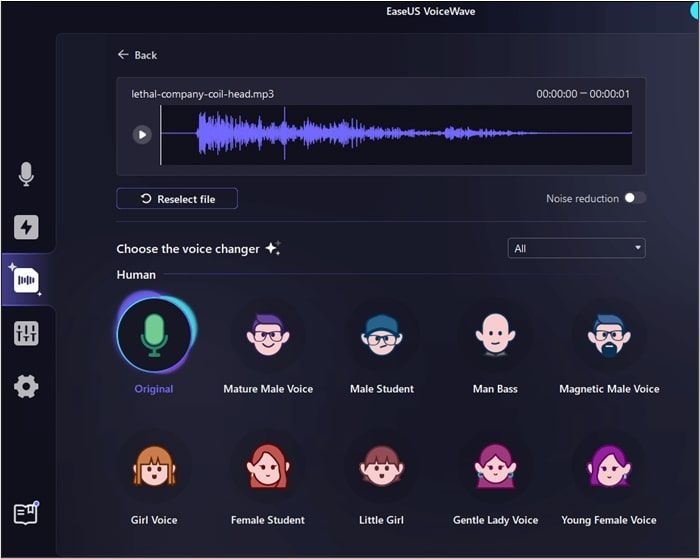The height and width of the screenshot is (559, 700).
Task: Go Back to the previous screen
Action: (x=137, y=55)
